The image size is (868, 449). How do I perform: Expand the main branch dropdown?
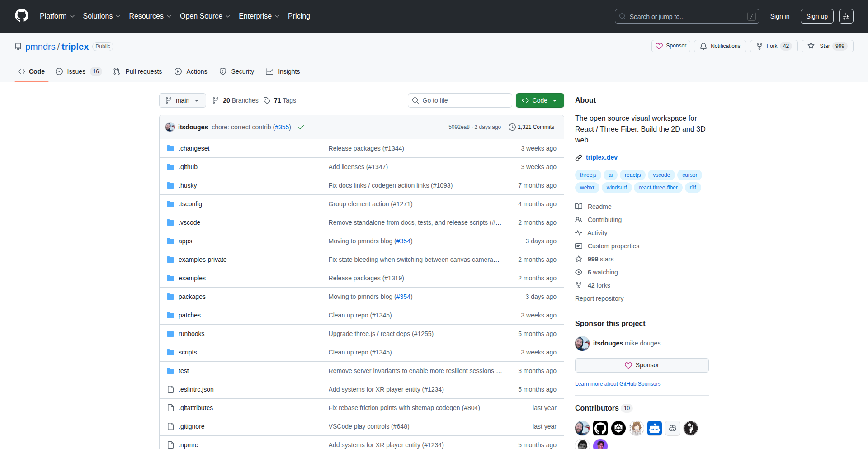point(182,100)
